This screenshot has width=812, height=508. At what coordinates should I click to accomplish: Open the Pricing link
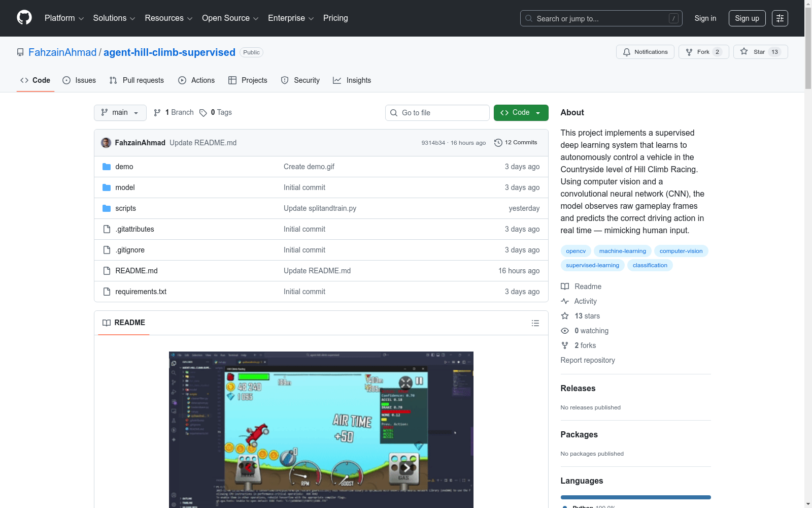335,18
